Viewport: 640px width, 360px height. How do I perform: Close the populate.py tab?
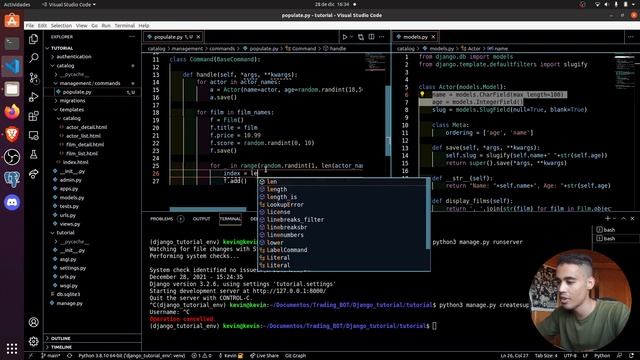198,37
